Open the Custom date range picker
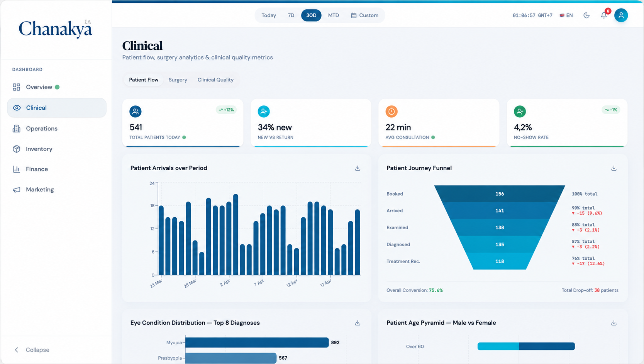 [x=364, y=15]
